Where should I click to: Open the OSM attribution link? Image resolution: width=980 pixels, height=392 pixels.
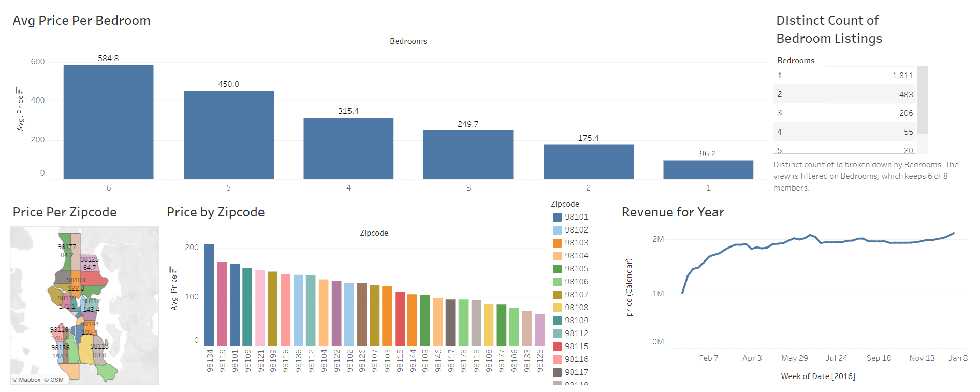[54, 380]
